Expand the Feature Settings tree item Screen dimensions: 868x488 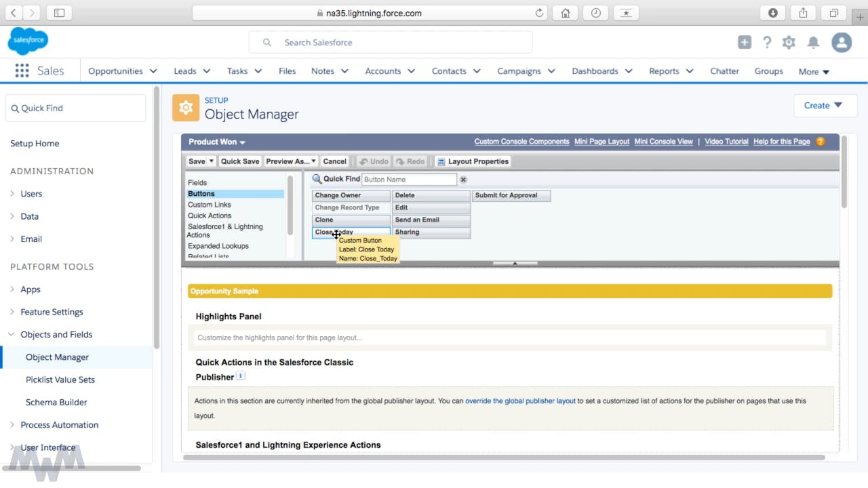click(12, 312)
